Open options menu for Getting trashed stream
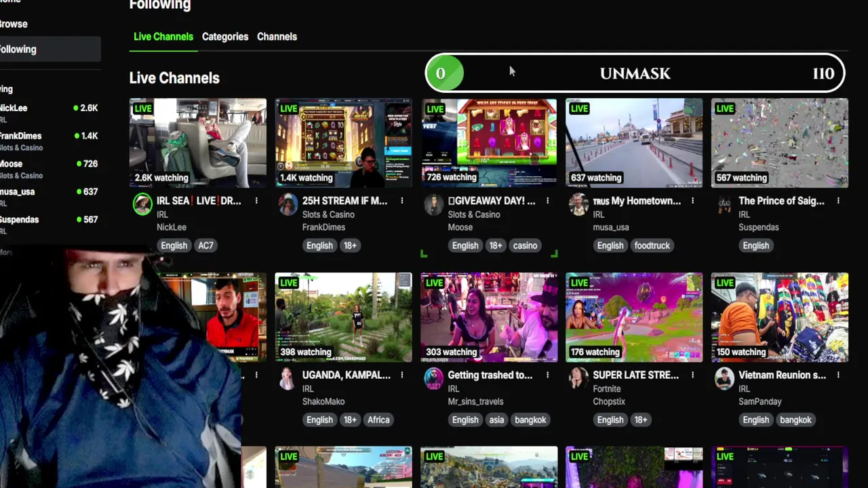This screenshot has height=488, width=868. click(547, 375)
